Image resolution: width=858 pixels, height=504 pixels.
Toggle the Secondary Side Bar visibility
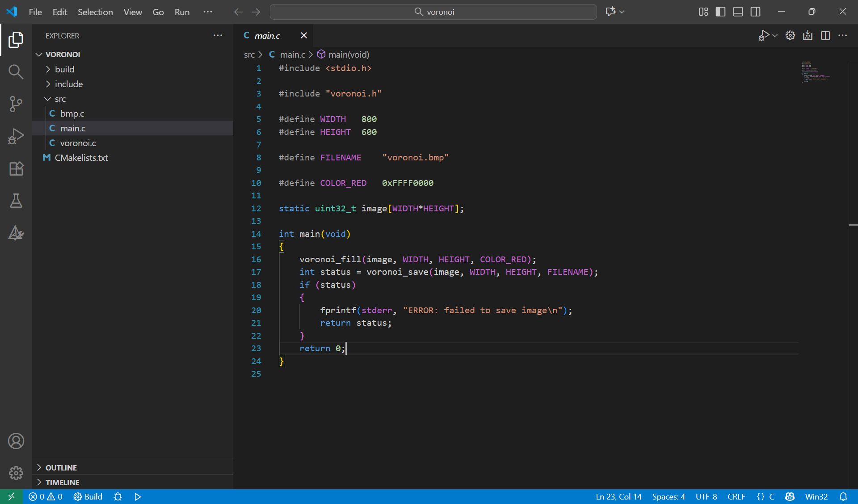tap(755, 12)
